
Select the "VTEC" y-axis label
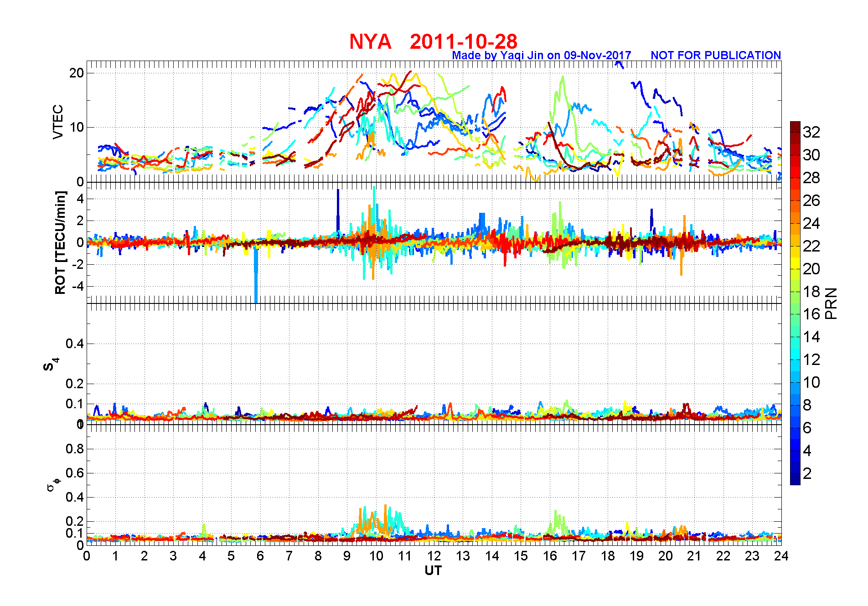click(x=58, y=122)
